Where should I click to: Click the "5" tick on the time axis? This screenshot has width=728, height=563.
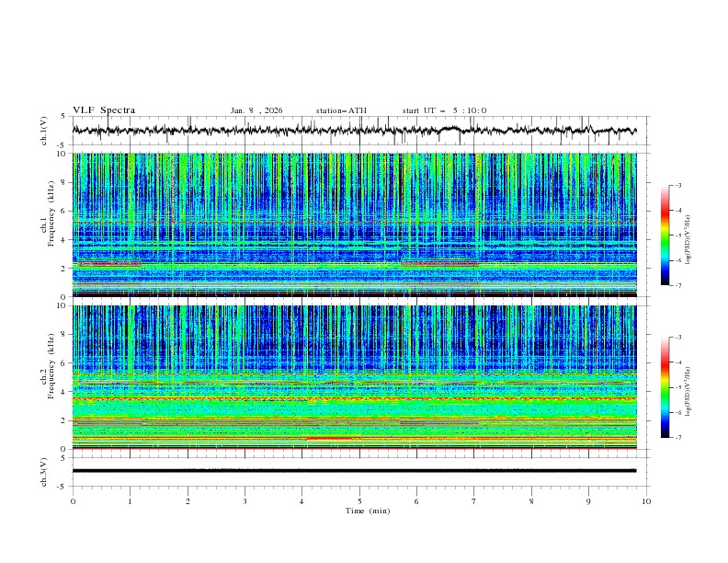359,501
